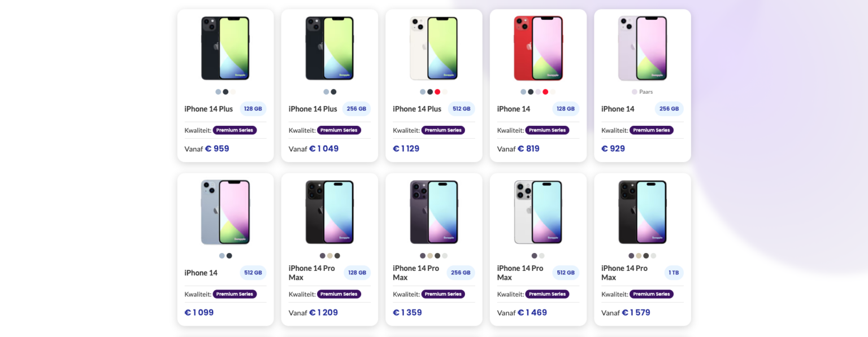Viewport: 868px width, 337px height.
Task: Open the iPhone 14 Pro Max 1 TB product image
Action: (642, 212)
